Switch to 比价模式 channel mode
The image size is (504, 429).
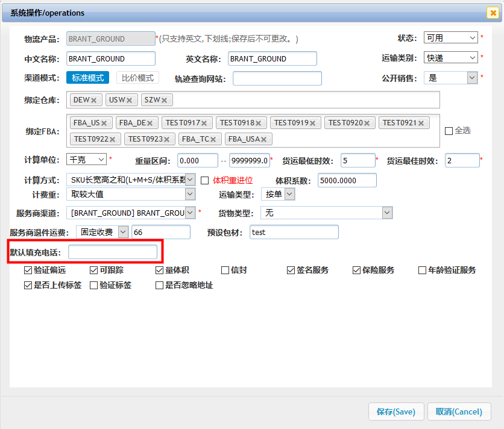click(x=137, y=78)
